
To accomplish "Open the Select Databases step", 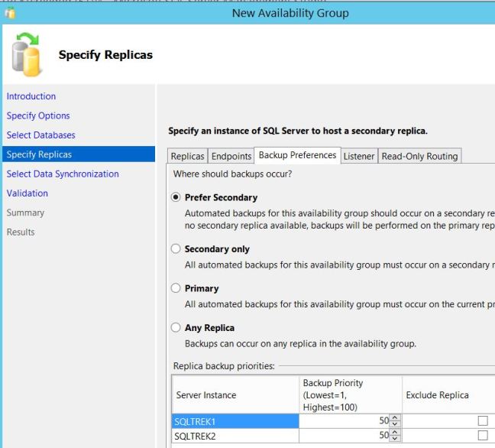I will pos(41,135).
